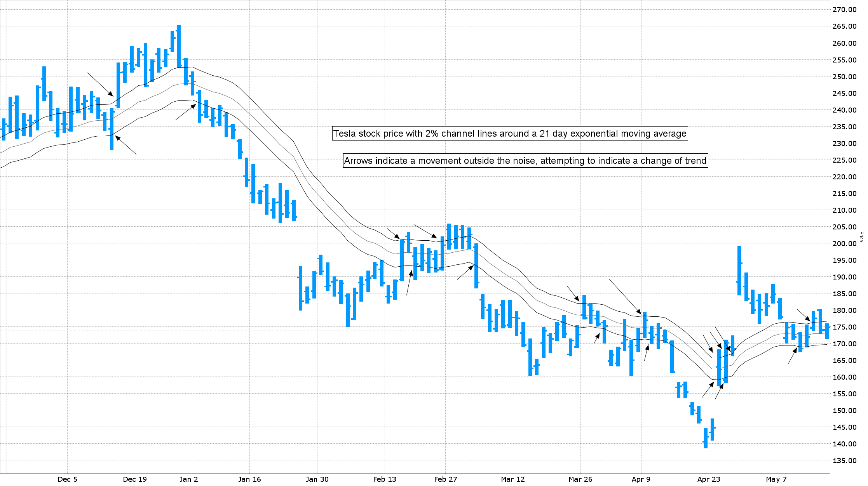Click the May 7 date axis label
Viewport: 868px width, 486px height.
pyautogui.click(x=776, y=479)
